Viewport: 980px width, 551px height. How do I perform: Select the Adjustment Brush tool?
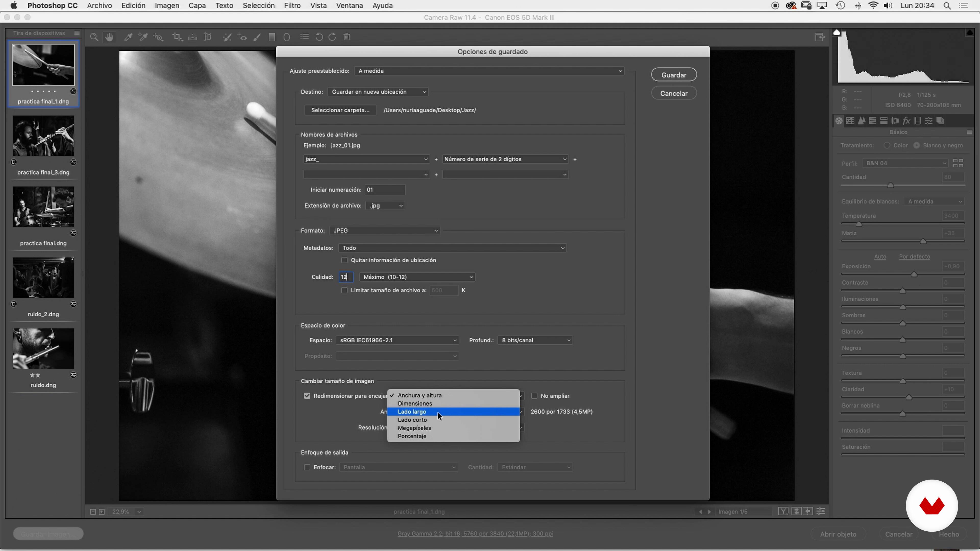pyautogui.click(x=257, y=37)
